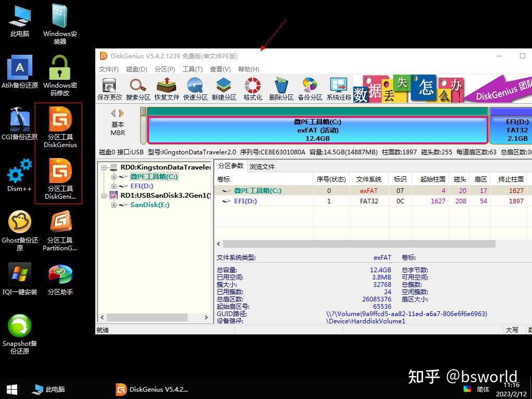Open IQI一键安装 desktop icon

click(x=20, y=279)
